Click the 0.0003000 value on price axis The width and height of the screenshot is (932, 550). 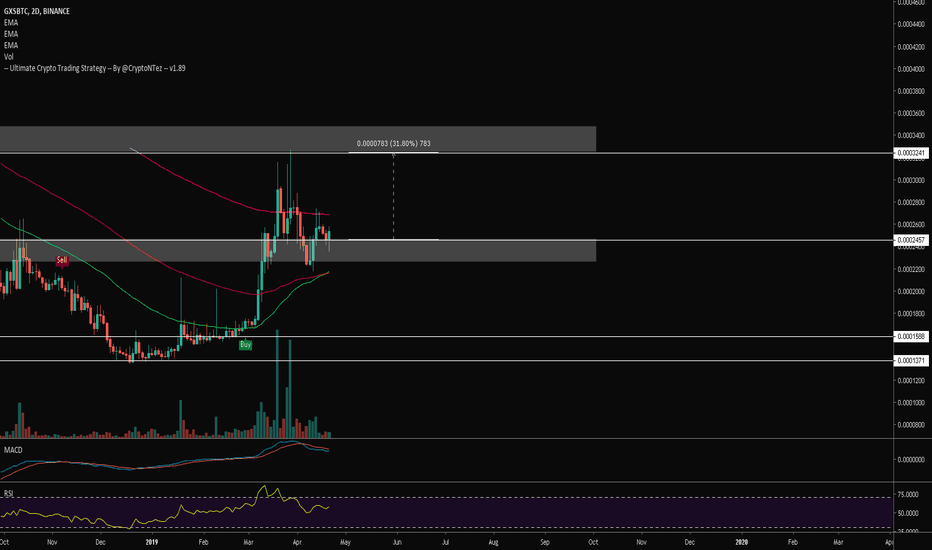(911, 180)
